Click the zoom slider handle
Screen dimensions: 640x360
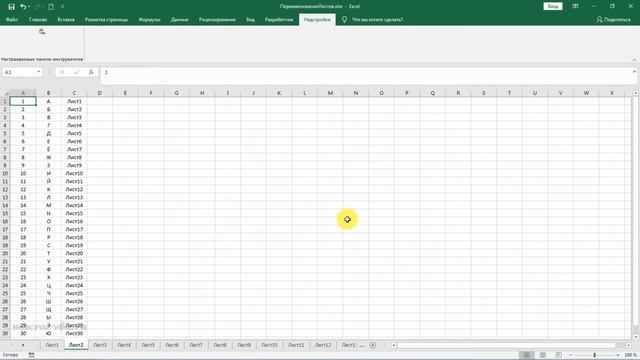tap(594, 355)
